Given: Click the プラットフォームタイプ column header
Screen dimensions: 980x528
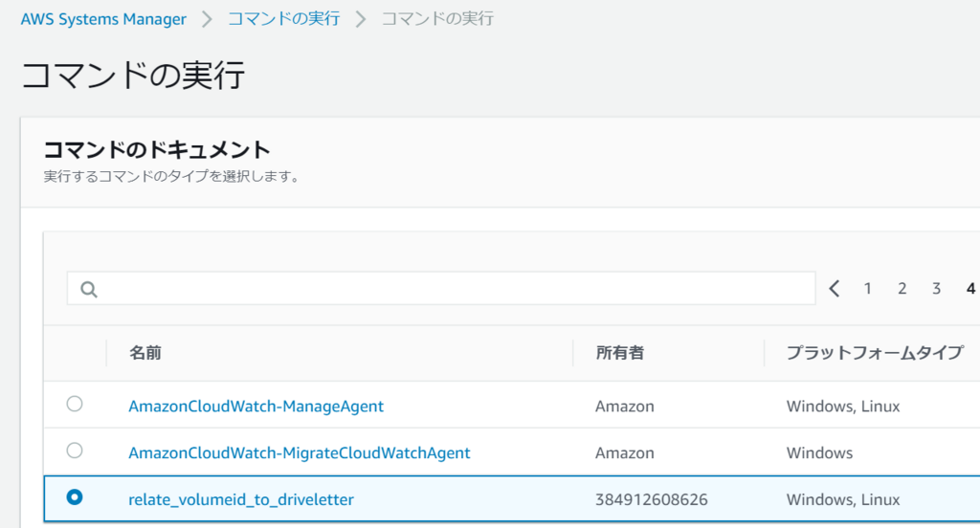Looking at the screenshot, I should click(875, 353).
